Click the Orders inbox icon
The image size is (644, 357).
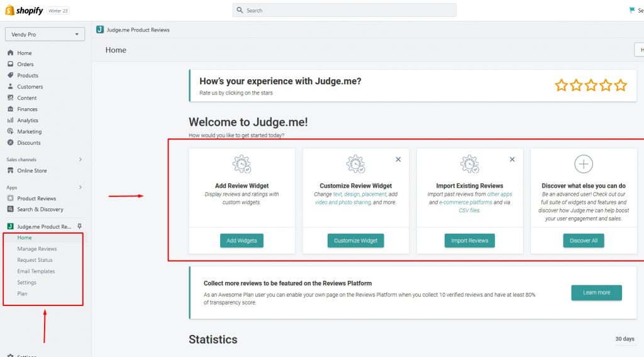tap(10, 64)
